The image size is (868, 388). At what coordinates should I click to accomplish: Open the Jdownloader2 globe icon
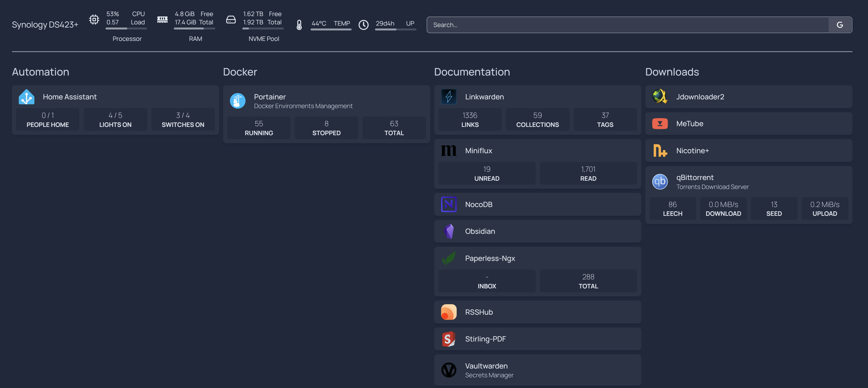(660, 97)
